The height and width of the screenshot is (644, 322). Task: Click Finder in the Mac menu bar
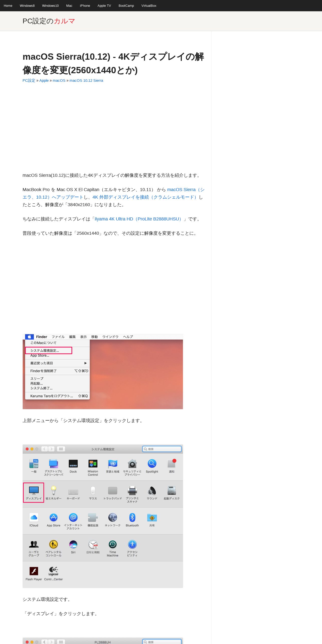point(42,337)
